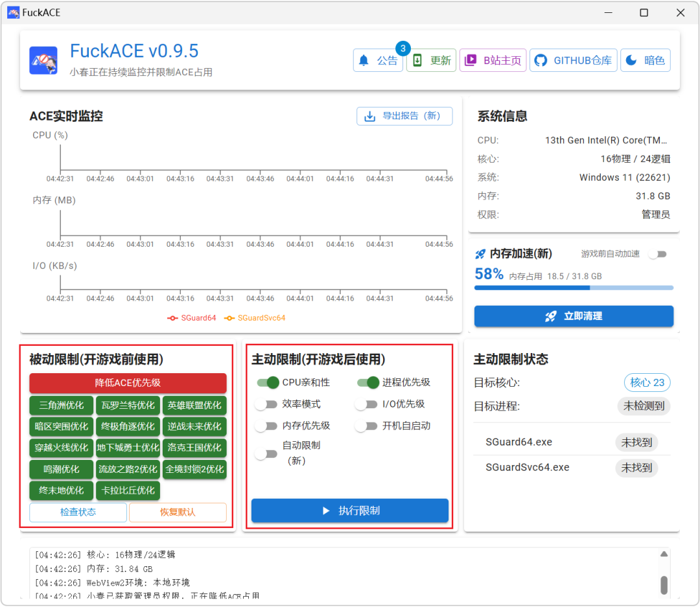This screenshot has width=700, height=607.
Task: Enable the 内存优先级 toggle
Action: 266,426
